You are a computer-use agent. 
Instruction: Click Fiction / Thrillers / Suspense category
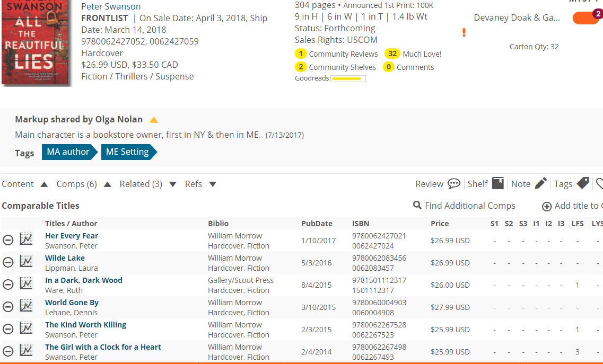(x=137, y=76)
